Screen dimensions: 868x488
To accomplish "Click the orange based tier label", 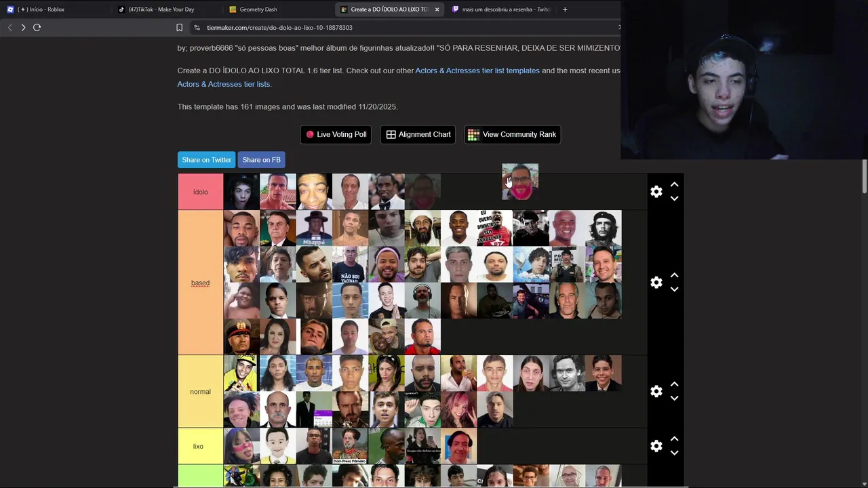I will click(201, 283).
